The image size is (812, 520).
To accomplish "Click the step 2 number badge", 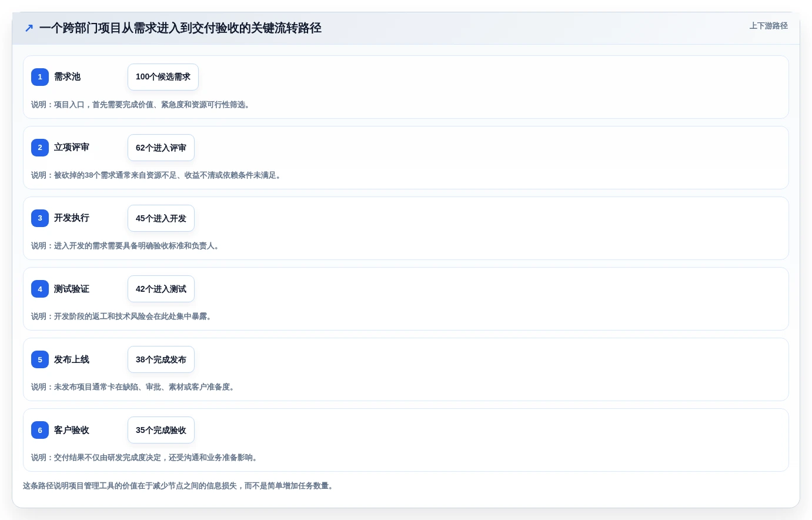I will click(40, 148).
